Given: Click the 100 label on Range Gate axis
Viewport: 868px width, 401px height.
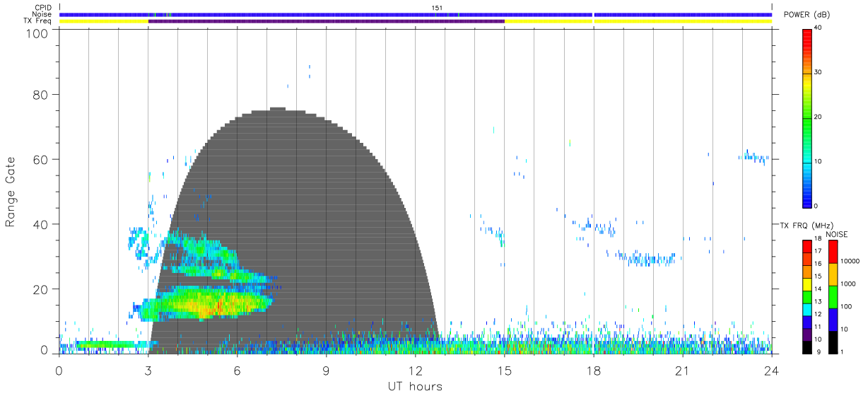Looking at the screenshot, I should click(37, 33).
